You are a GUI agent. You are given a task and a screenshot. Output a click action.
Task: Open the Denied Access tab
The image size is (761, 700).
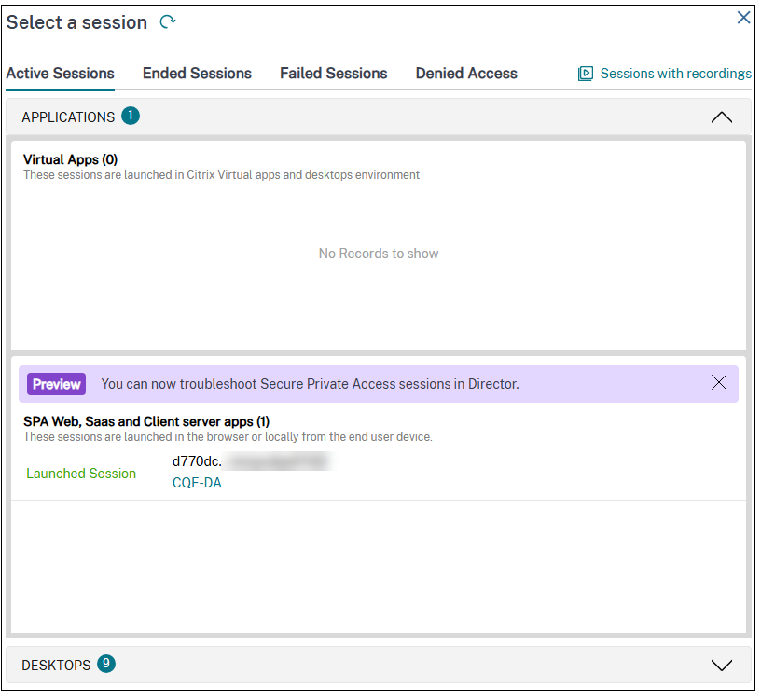coord(466,74)
